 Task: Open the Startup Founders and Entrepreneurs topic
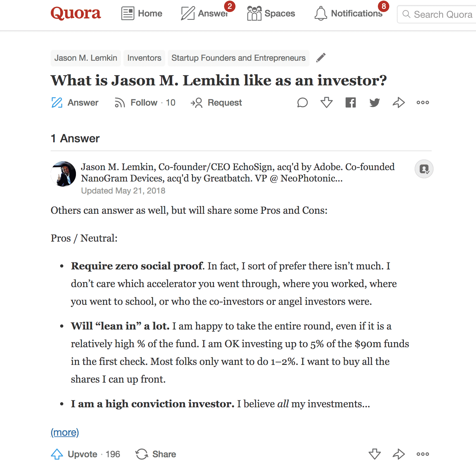[x=238, y=58]
